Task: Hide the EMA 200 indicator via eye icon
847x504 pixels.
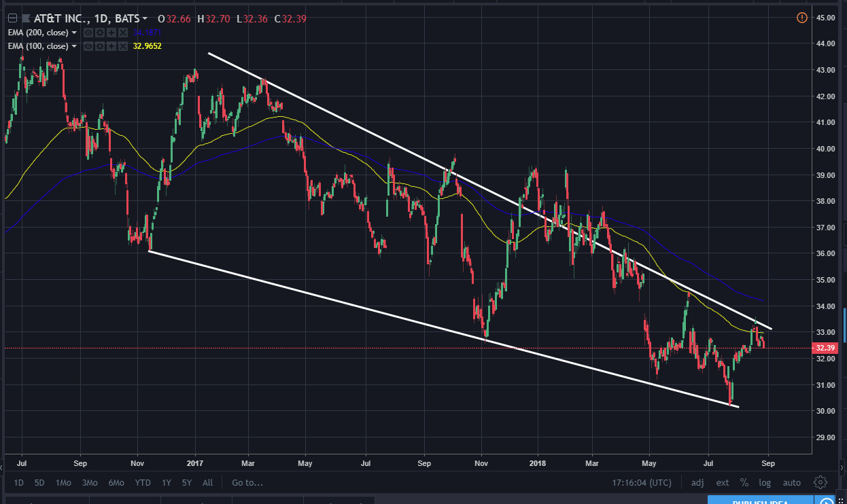Action: tap(88, 33)
